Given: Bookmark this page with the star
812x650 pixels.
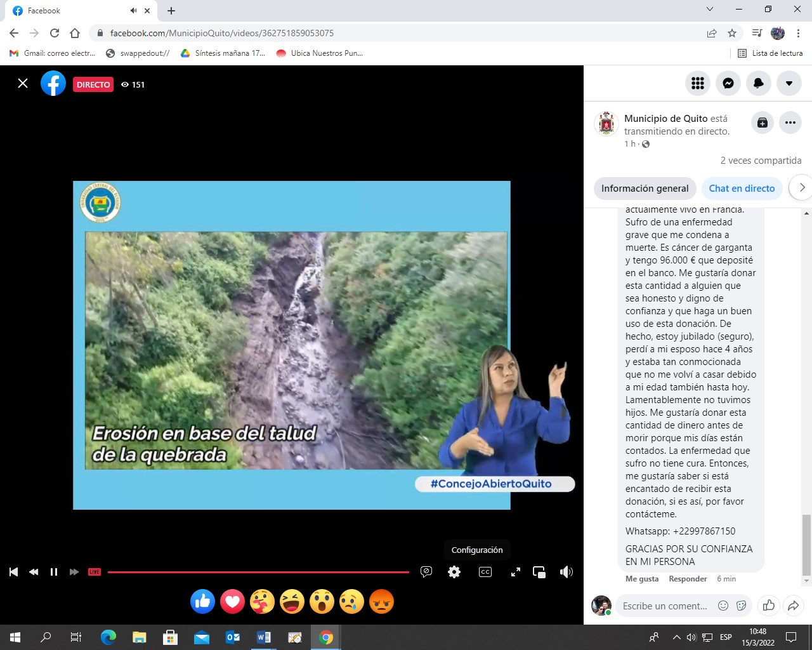Looking at the screenshot, I should click(x=732, y=33).
